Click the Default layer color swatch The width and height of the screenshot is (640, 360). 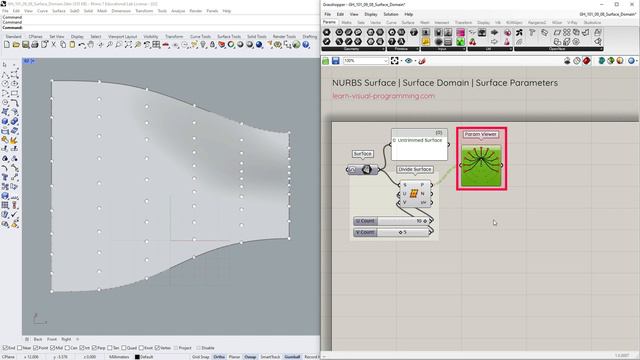click(137, 357)
